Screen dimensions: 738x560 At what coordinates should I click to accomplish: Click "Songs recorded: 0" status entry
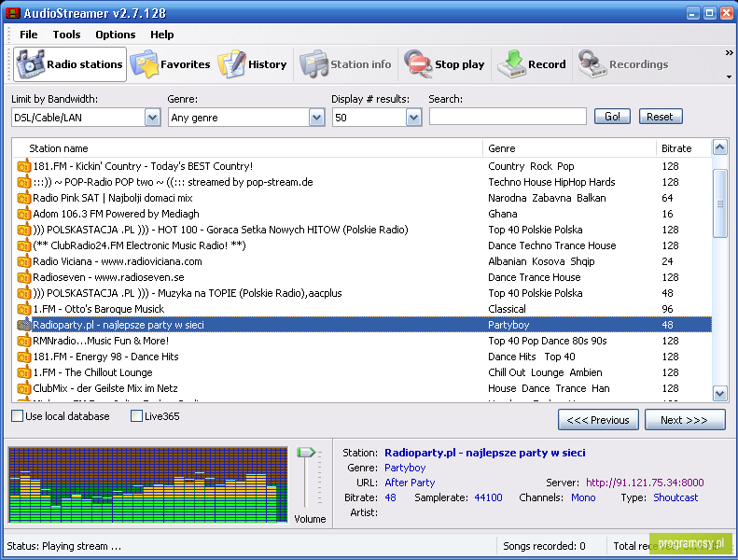(x=544, y=546)
